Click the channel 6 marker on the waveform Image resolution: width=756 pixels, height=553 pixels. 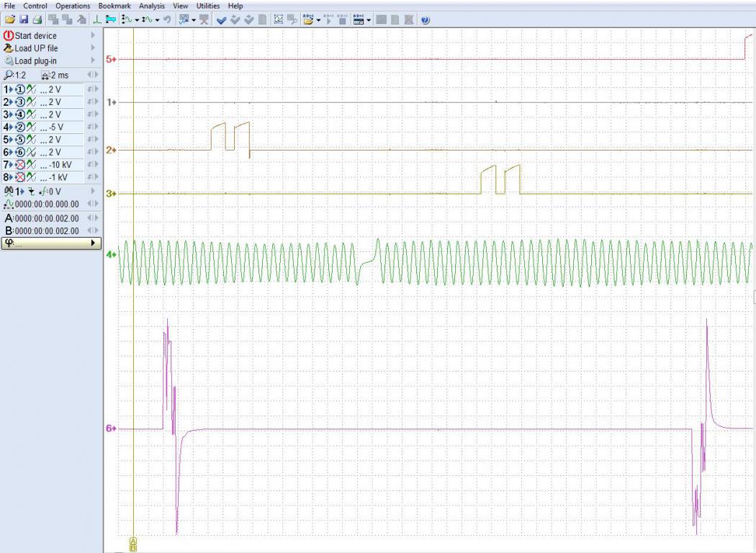[110, 428]
